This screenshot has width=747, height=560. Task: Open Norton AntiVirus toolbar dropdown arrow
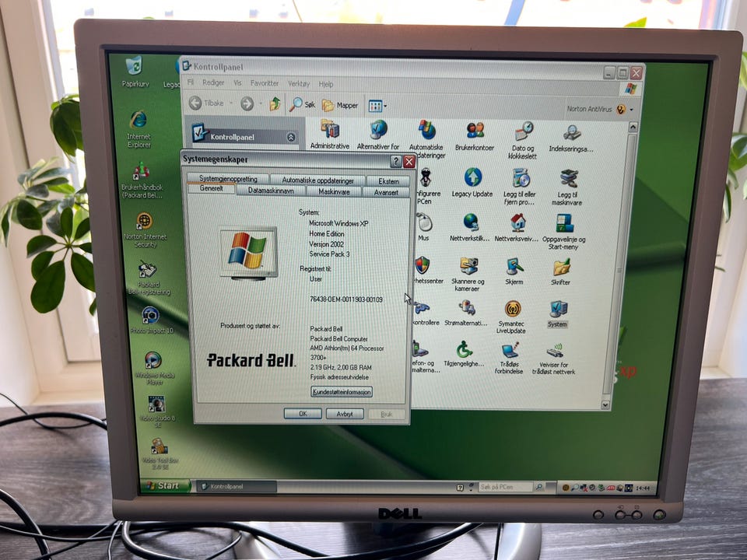(x=631, y=110)
